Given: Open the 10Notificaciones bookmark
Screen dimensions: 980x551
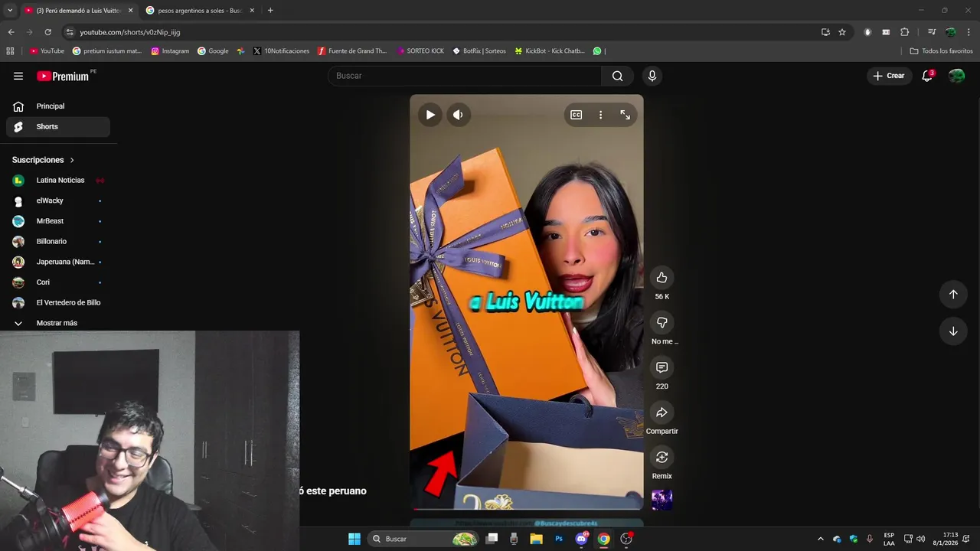Looking at the screenshot, I should click(x=281, y=51).
